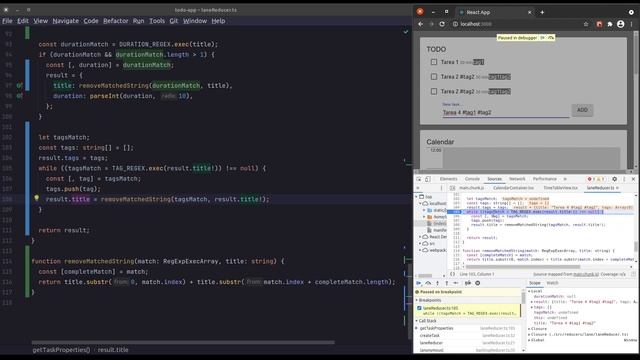Expand the first Closure scope node
This screenshot has height=360, width=640.
529,329
